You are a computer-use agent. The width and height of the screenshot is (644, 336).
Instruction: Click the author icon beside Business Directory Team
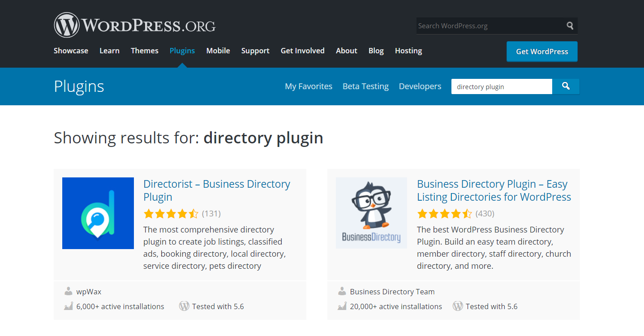click(x=342, y=292)
